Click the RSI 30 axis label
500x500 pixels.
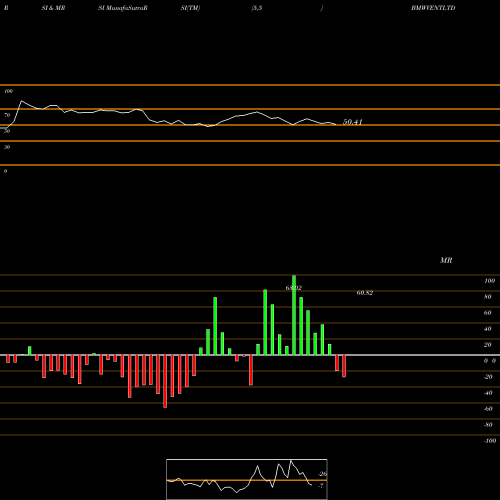[x=7, y=147]
